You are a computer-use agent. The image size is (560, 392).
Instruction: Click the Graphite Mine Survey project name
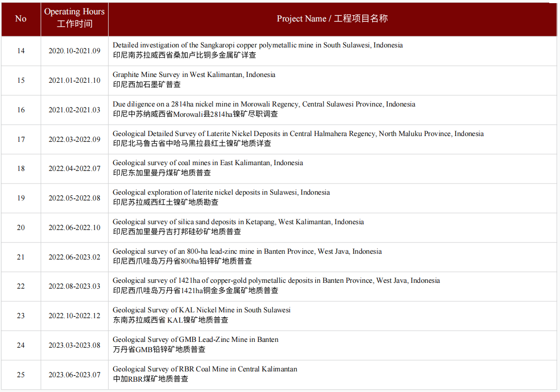194,75
